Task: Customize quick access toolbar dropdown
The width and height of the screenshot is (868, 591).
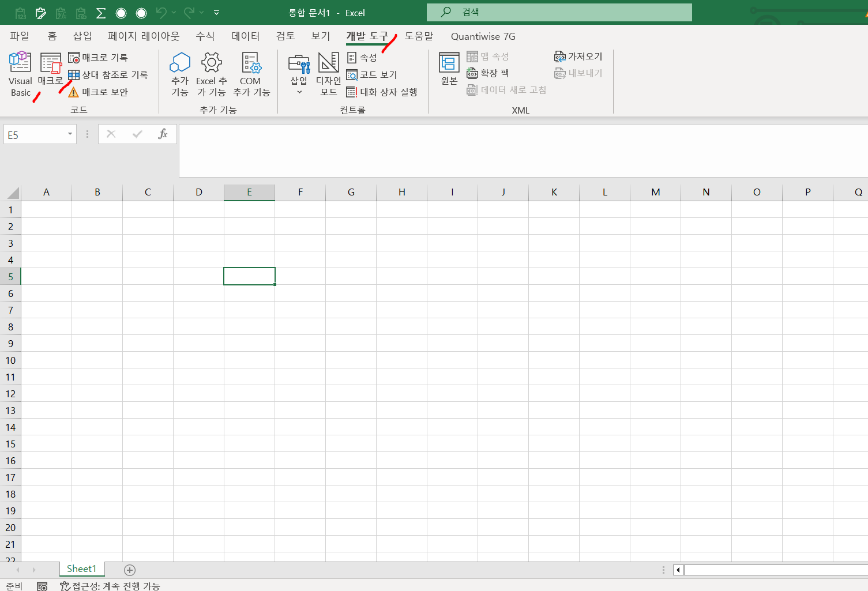Action: 216,13
